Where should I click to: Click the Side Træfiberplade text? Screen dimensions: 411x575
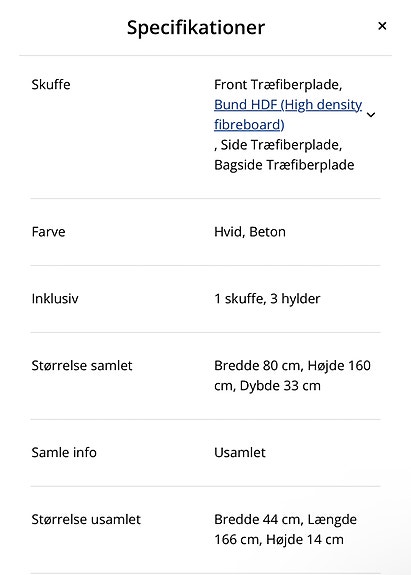coord(281,145)
